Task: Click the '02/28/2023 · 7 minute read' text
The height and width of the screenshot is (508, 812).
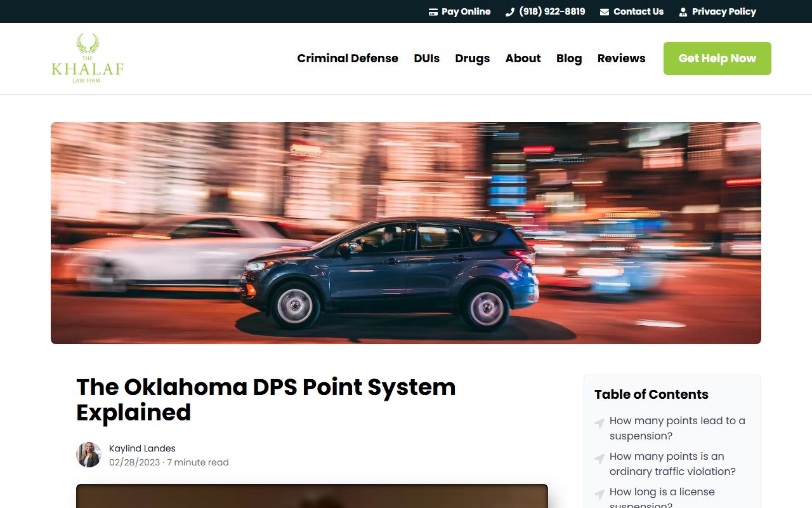Action: click(169, 462)
